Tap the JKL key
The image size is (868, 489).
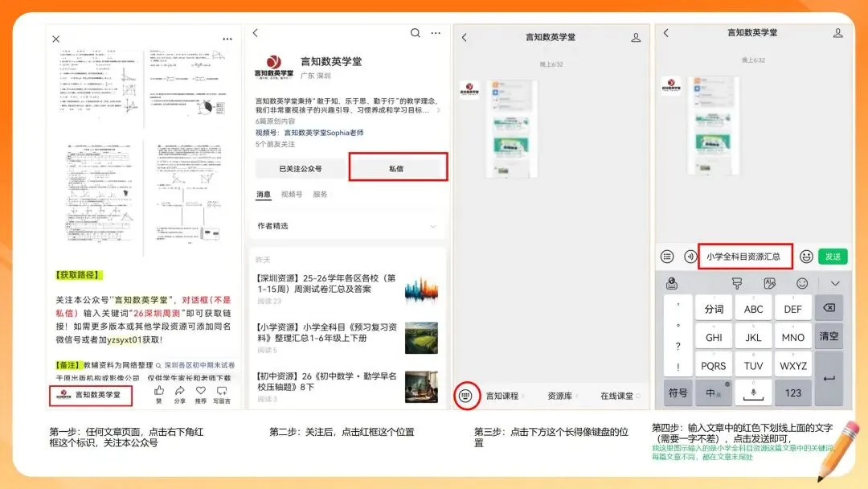click(x=753, y=337)
